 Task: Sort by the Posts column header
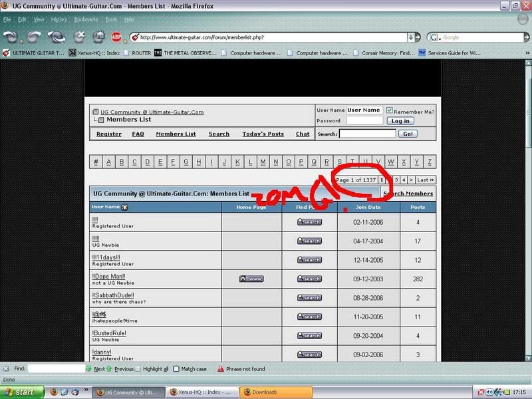[x=418, y=207]
